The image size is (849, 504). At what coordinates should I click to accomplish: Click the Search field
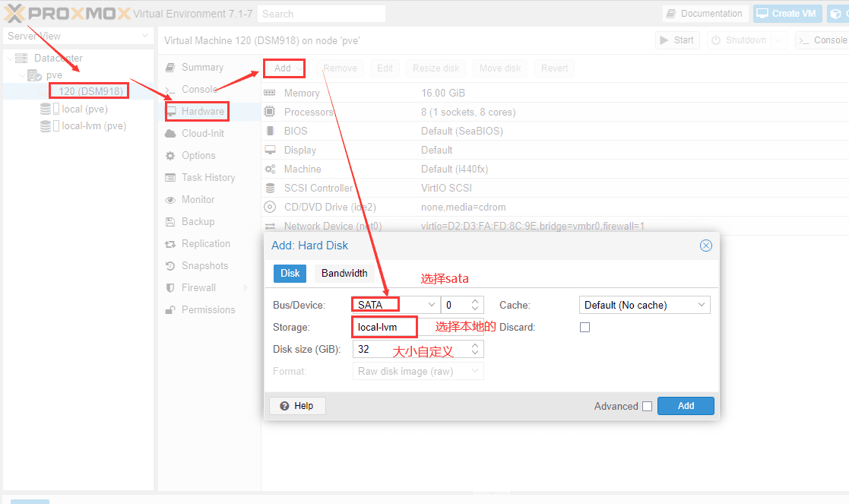(x=322, y=14)
